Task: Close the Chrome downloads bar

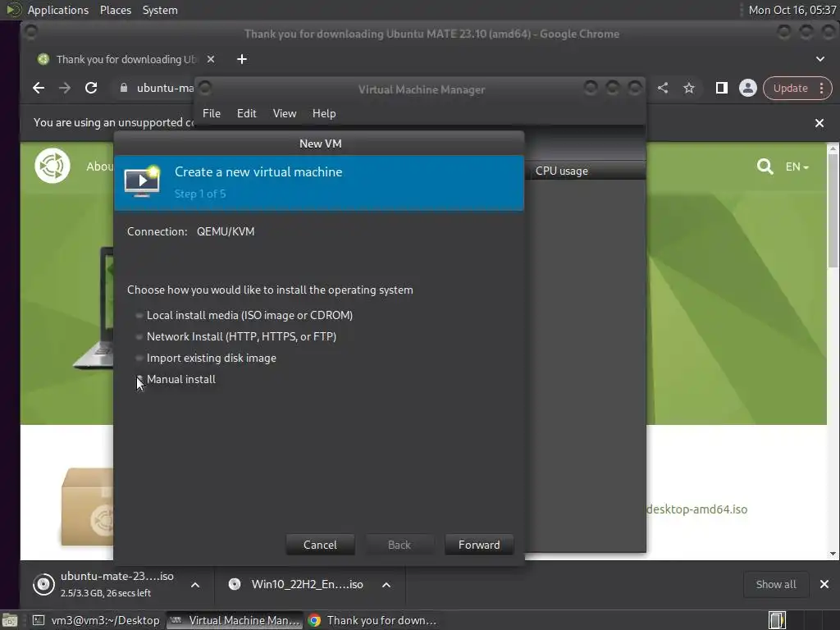Action: coord(824,584)
